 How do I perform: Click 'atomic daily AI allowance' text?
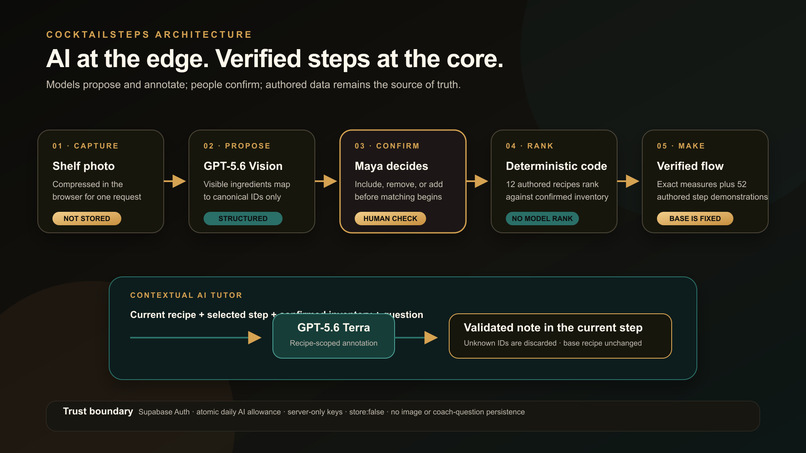pos(239,412)
